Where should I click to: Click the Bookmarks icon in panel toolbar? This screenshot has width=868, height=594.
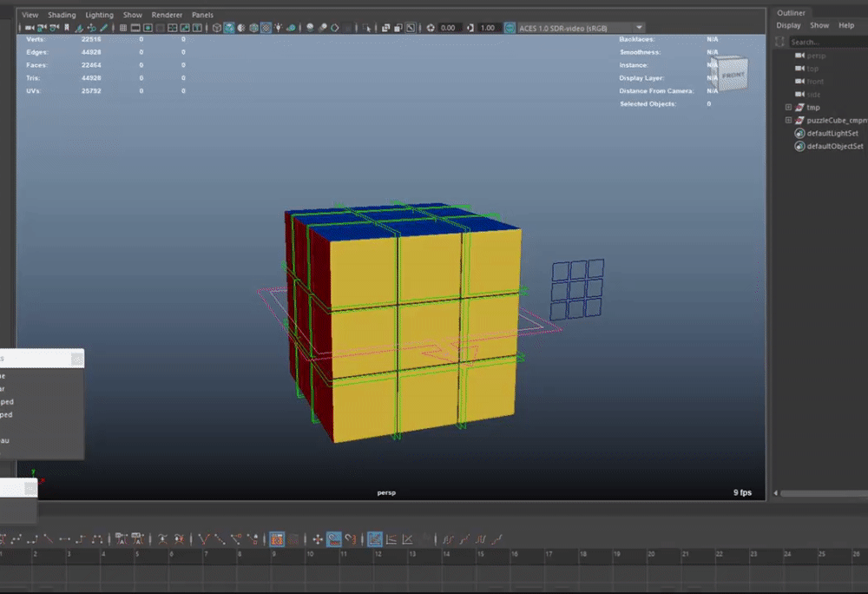67,28
